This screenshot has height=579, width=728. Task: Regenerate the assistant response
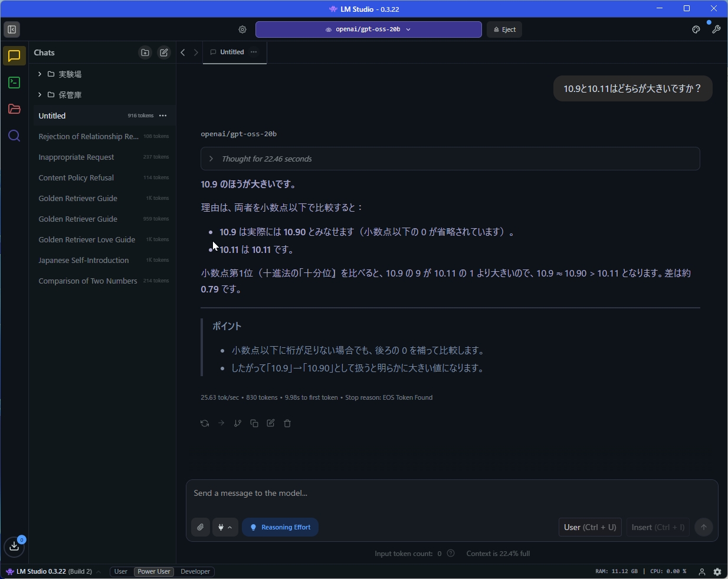205,423
